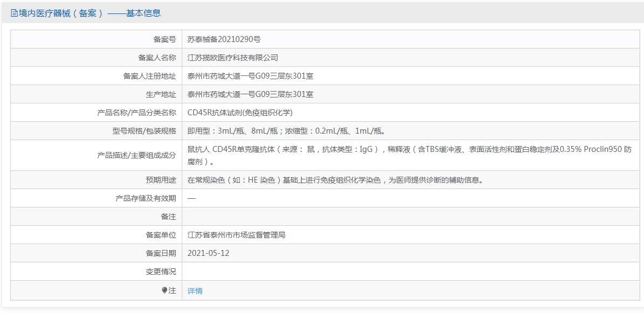Viewport: 644px width, 313px height.
Task: Click the 备案日期 label
Action: [x=161, y=253]
